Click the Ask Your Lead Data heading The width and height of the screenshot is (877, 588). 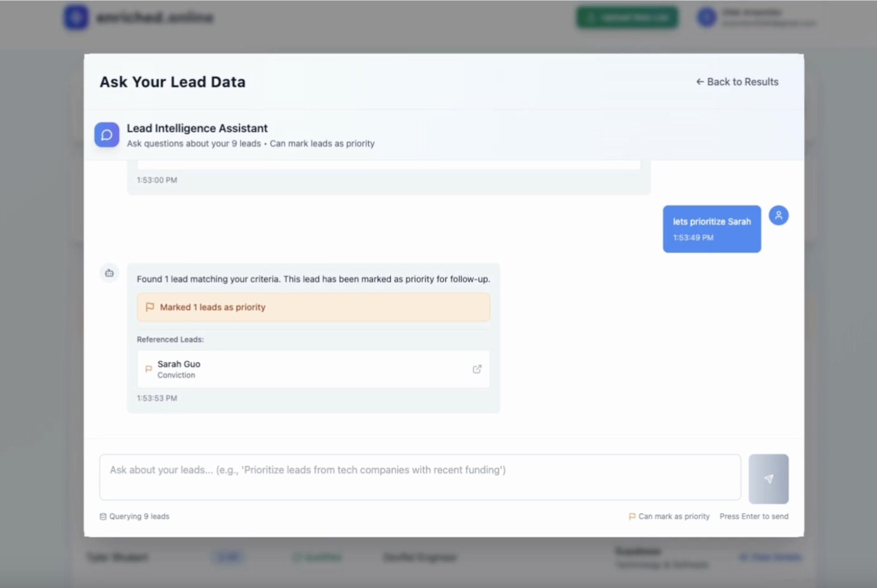173,82
